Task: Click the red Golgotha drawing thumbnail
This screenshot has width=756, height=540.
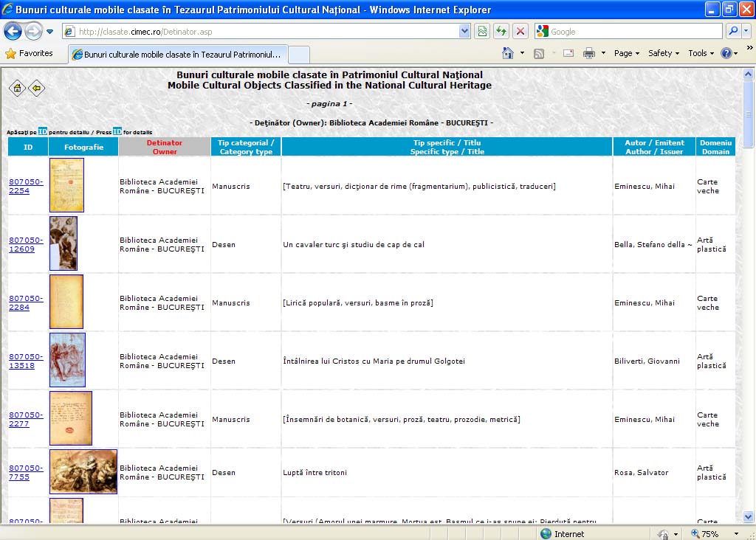Action: click(x=67, y=360)
